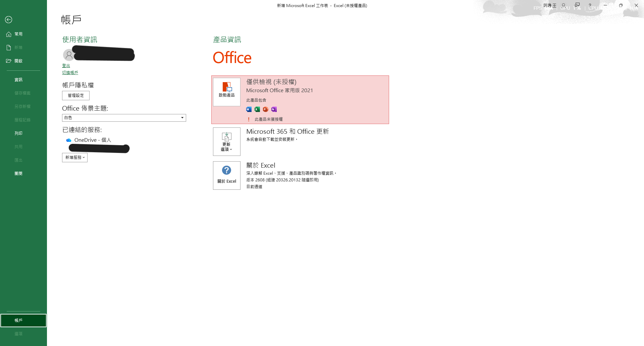This screenshot has height=346, width=644.
Task: Choose 關閉 in the sidebar
Action: coord(23,174)
